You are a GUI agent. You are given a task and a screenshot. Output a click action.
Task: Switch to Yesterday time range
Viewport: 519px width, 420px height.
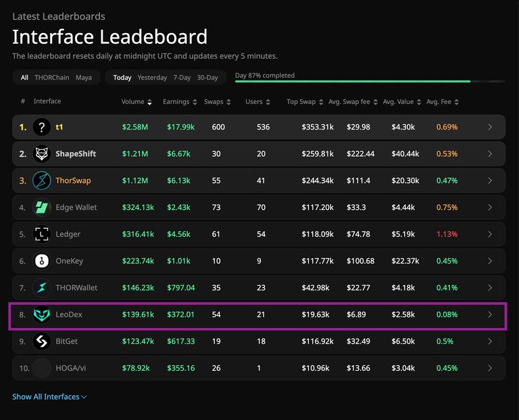click(152, 78)
